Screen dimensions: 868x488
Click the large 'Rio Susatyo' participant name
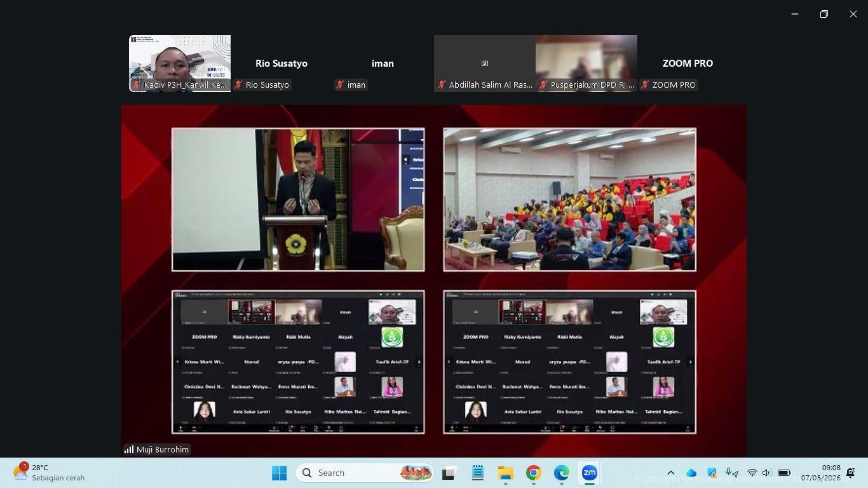point(281,64)
